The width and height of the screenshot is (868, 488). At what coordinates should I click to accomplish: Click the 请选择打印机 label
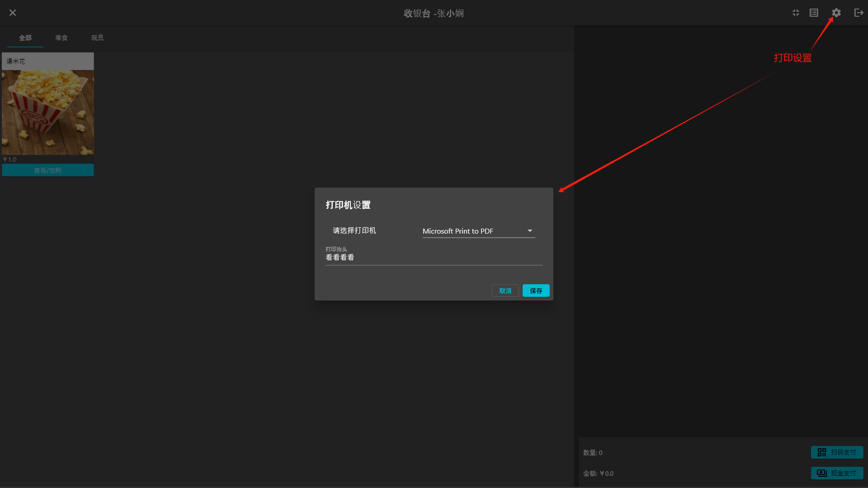[x=354, y=230]
